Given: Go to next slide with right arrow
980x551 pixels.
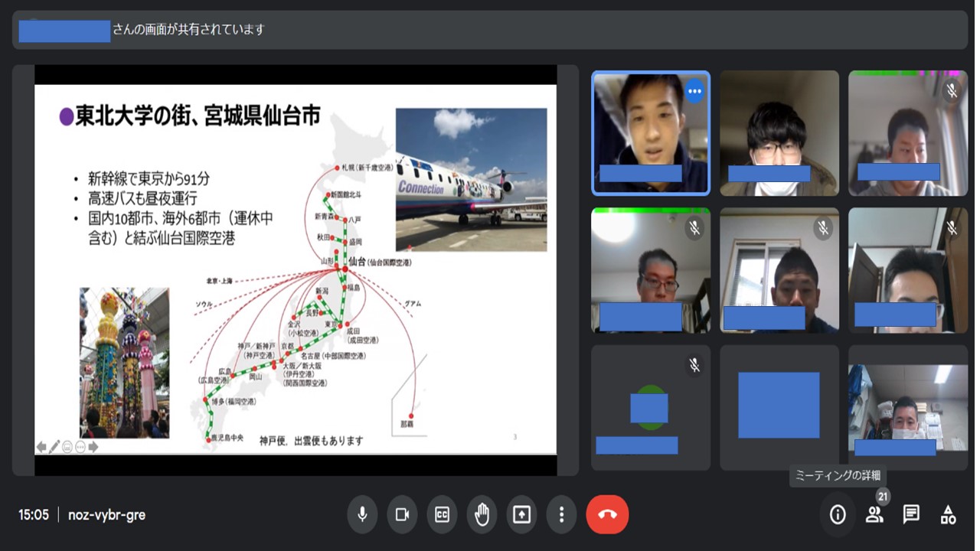Looking at the screenshot, I should [x=93, y=447].
